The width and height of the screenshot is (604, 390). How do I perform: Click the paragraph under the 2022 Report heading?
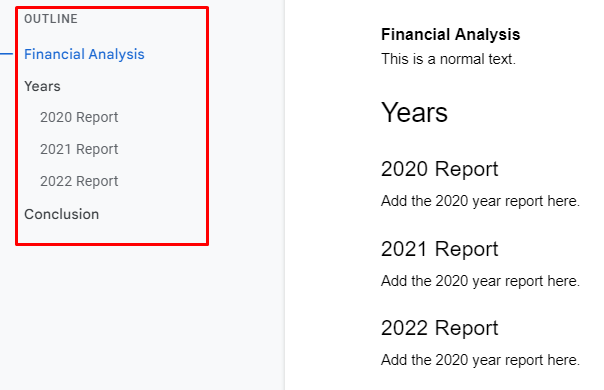pyautogui.click(x=480, y=360)
